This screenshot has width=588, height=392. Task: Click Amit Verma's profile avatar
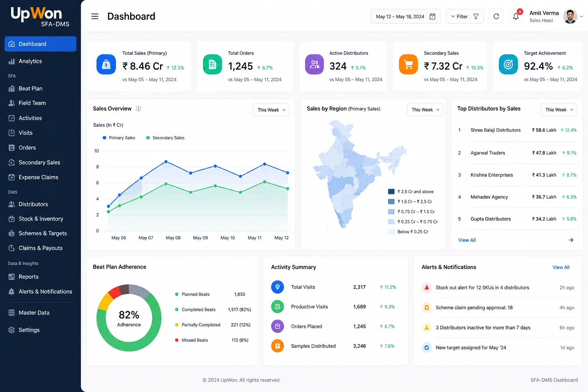(570, 16)
